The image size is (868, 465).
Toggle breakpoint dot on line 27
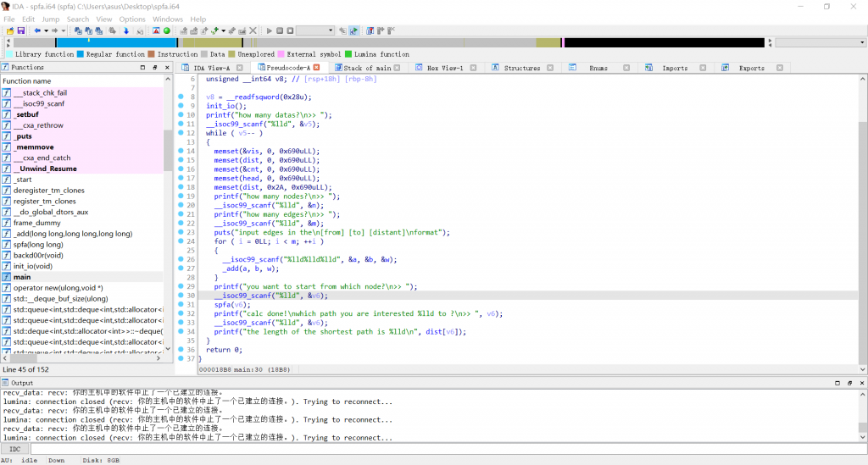tap(181, 268)
